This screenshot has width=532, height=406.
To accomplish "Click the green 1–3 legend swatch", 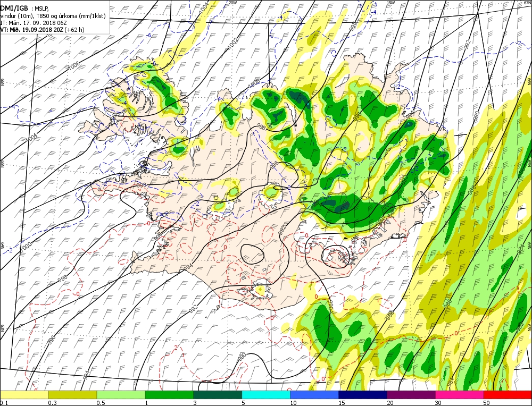I will [169, 394].
